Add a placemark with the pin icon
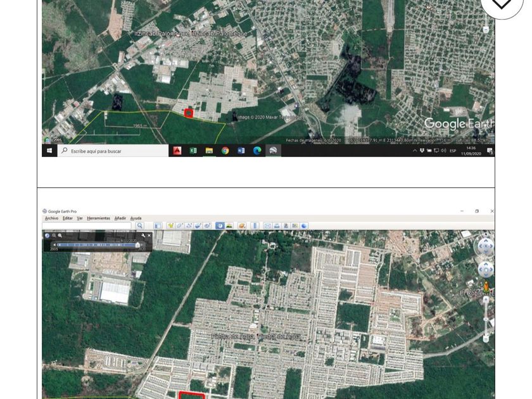532x399 pixels. click(170, 225)
